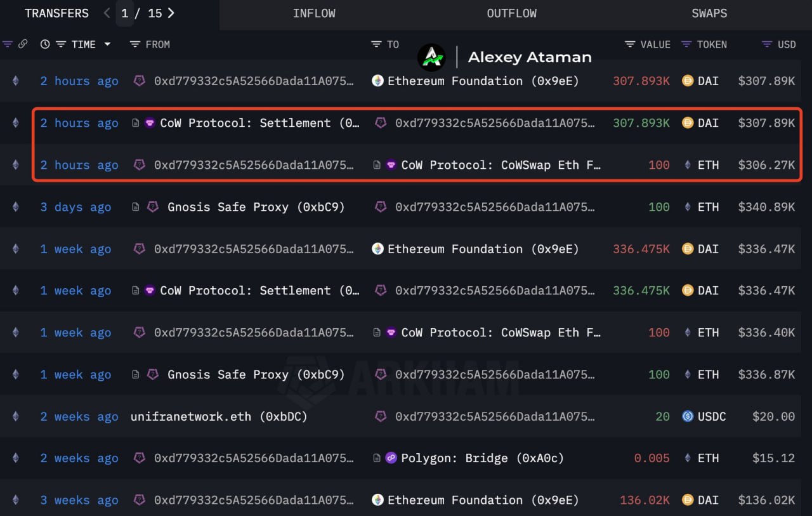812x516 pixels.
Task: Click the value '0.005' in the Polygon row
Action: 652,458
